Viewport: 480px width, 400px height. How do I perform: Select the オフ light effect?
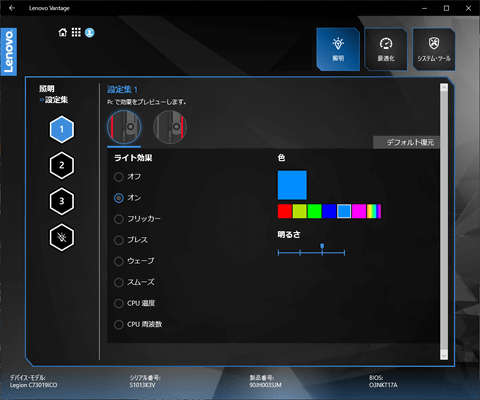click(x=127, y=177)
